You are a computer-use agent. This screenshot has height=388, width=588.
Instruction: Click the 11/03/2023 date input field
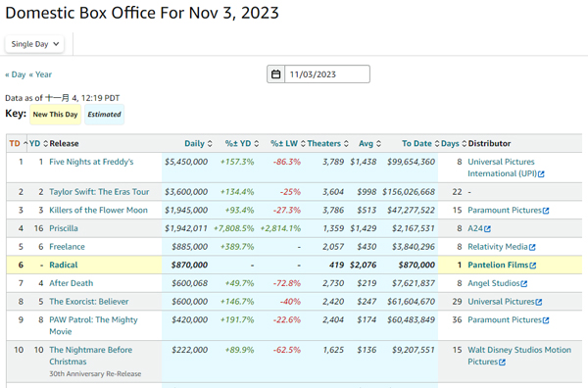[x=327, y=74]
